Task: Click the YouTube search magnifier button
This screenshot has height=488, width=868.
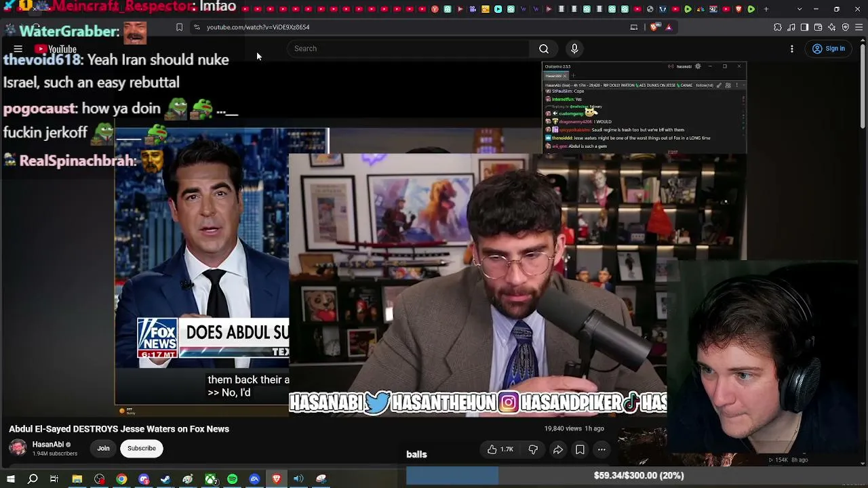Action: point(544,49)
